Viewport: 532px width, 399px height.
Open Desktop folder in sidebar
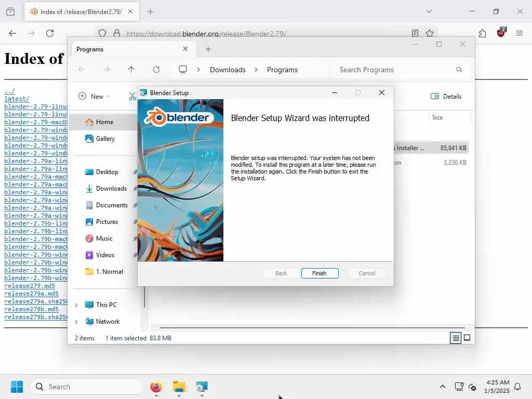(x=107, y=171)
